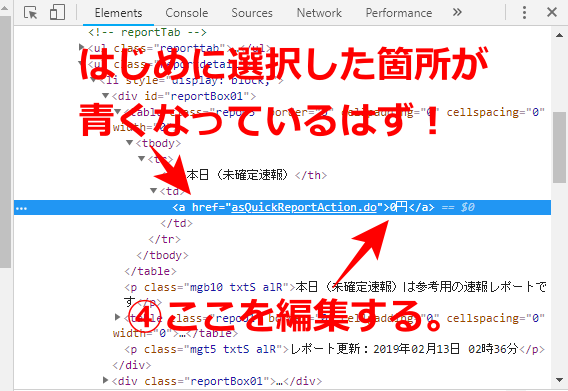The image size is (568, 391).
Task: Collapse the li style display block node
Action: point(93,80)
